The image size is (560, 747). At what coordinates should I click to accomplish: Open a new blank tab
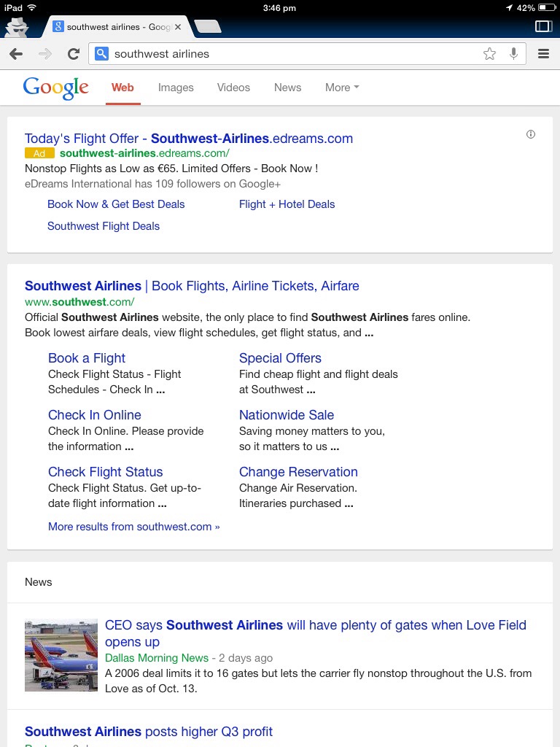click(208, 27)
